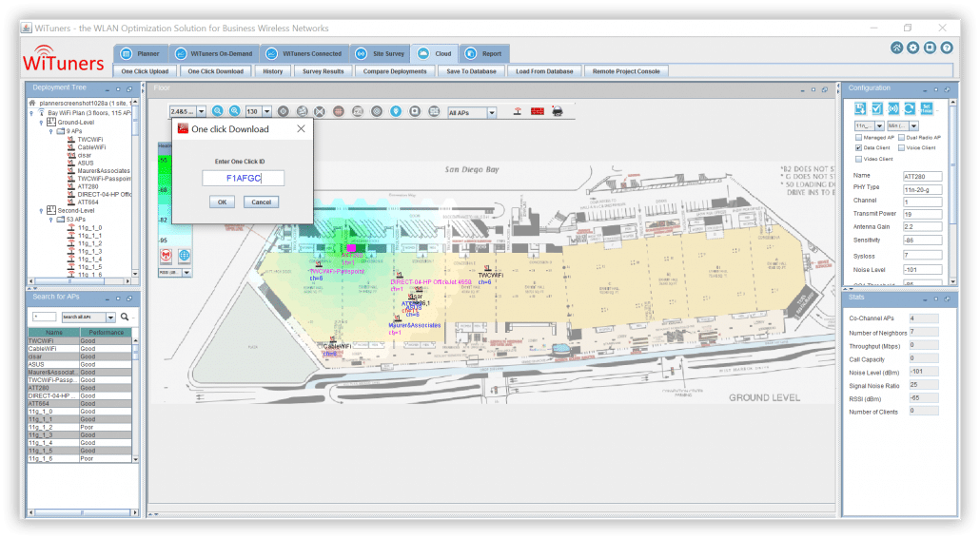
Task: Click the Channel input field in Configuration
Action: point(923,202)
